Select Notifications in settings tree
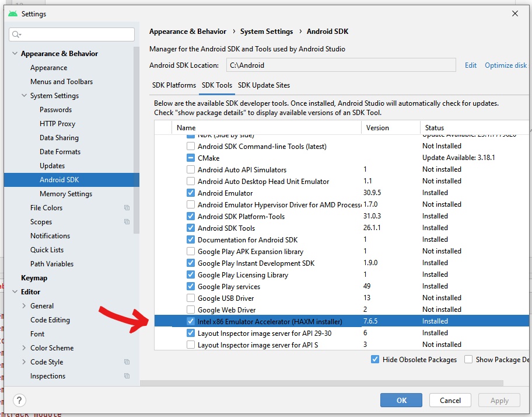The width and height of the screenshot is (532, 417). point(50,236)
